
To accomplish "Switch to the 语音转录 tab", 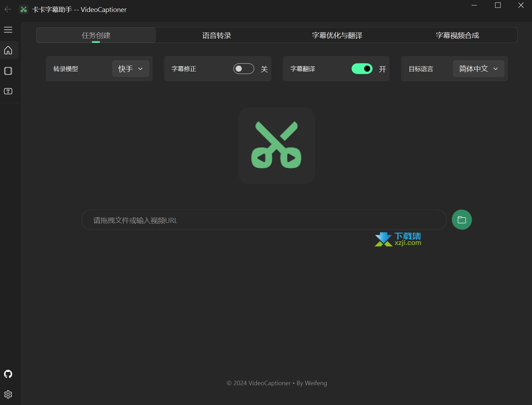I will [217, 35].
